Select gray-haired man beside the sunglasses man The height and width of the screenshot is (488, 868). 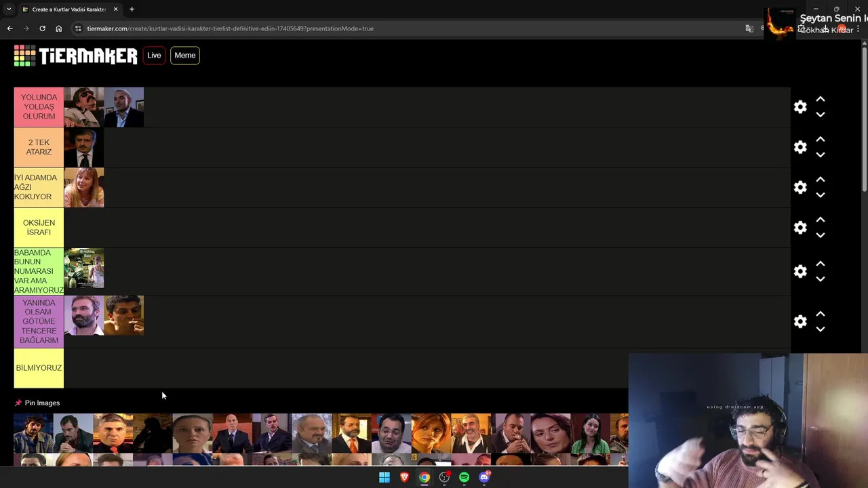(124, 107)
